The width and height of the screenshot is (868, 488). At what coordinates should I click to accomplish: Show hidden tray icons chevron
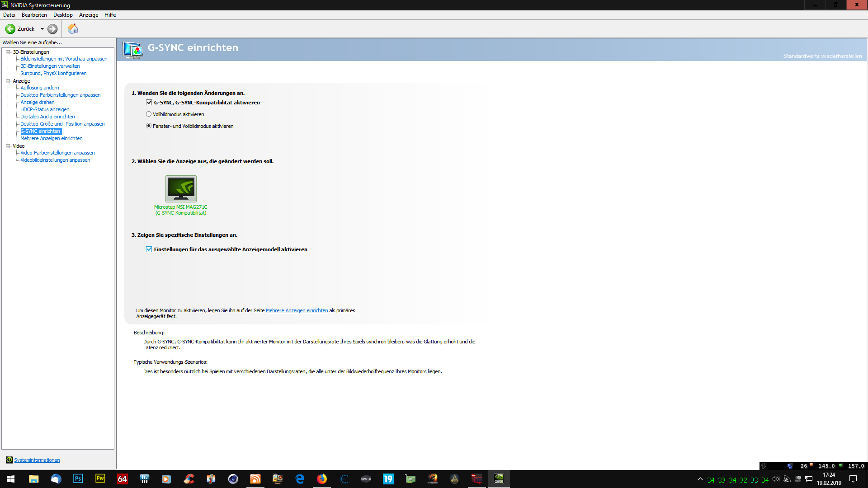click(x=700, y=479)
